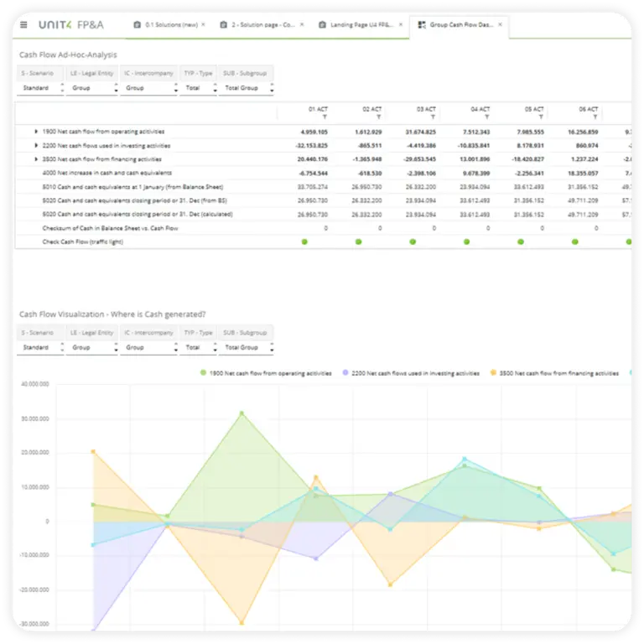Click row 5020 closing period (calculated)
This screenshot has width=644, height=644.
[x=138, y=214]
